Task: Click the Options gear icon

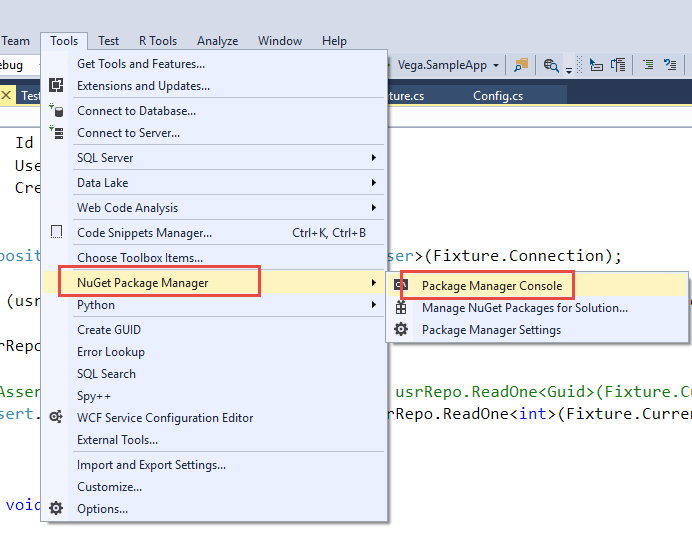Action: [56, 509]
